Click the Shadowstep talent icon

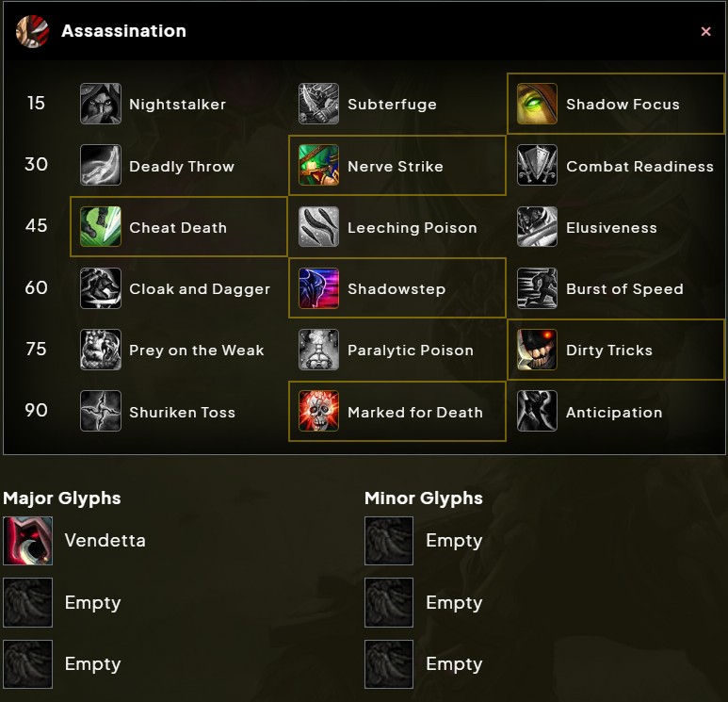pos(319,289)
